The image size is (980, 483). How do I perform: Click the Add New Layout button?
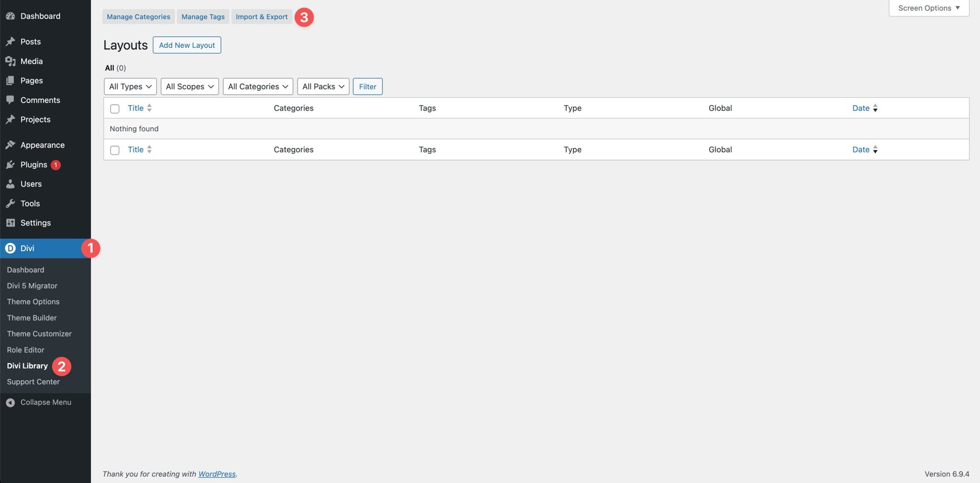coord(187,45)
